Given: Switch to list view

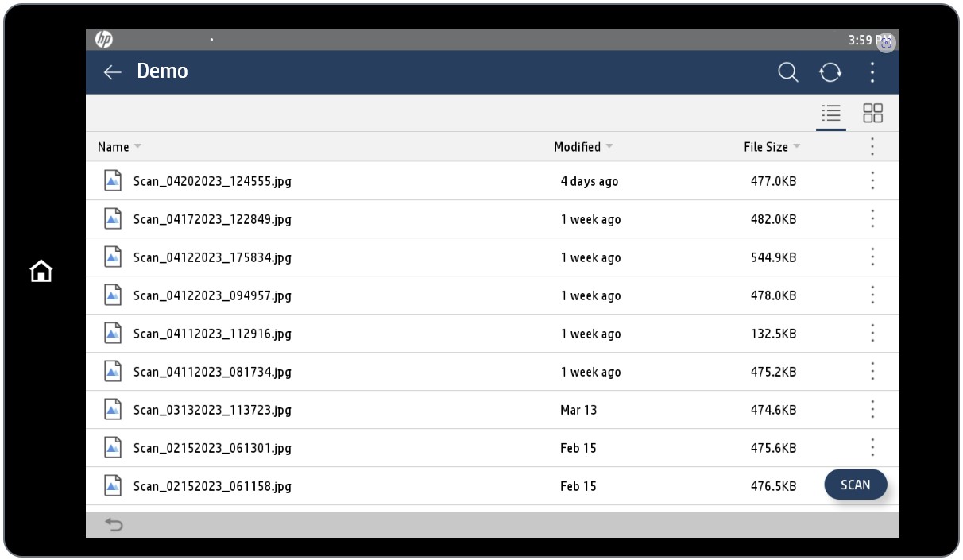Looking at the screenshot, I should pos(831,114).
